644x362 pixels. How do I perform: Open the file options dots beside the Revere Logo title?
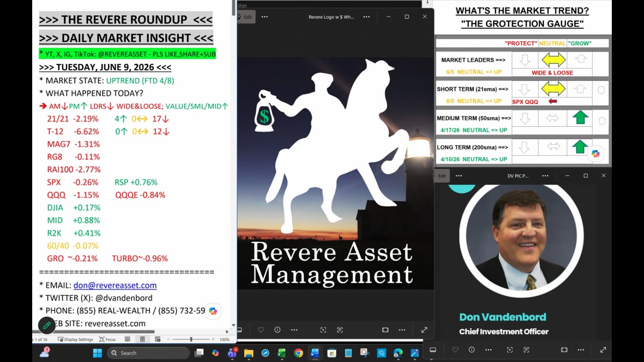366,17
